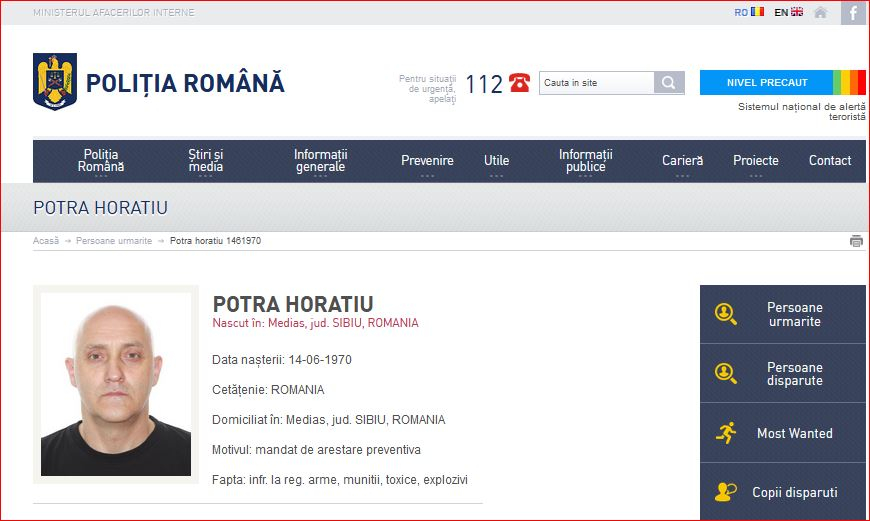Click the red telephone 112 icon
The image size is (870, 521).
point(519,83)
